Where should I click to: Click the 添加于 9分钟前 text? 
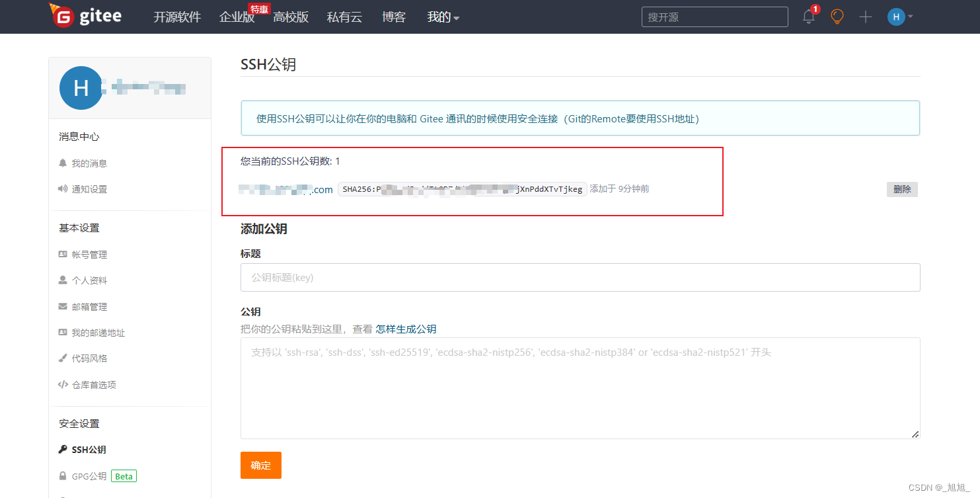[619, 189]
